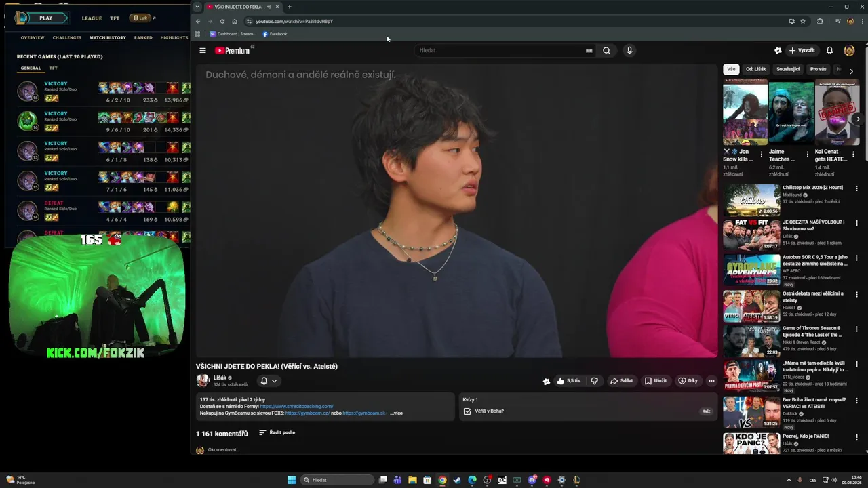Viewport: 868px width, 488px height.
Task: Select the 'Související' filter chip
Action: pyautogui.click(x=788, y=69)
